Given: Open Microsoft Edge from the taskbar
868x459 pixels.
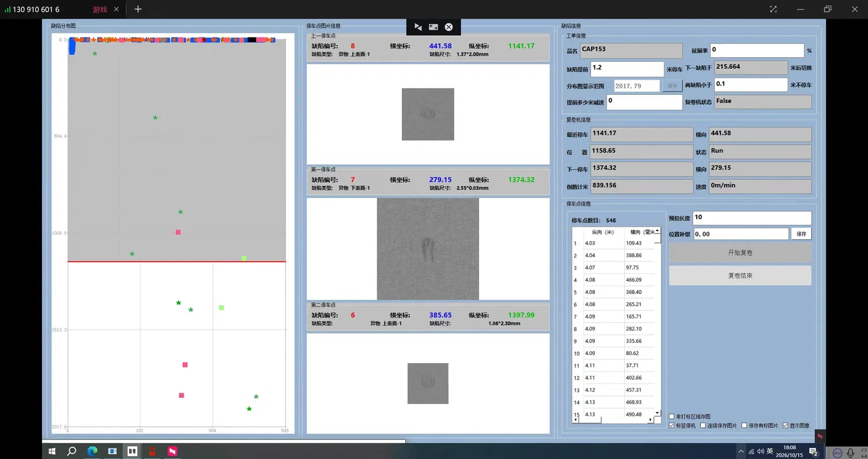Looking at the screenshot, I should 92,451.
